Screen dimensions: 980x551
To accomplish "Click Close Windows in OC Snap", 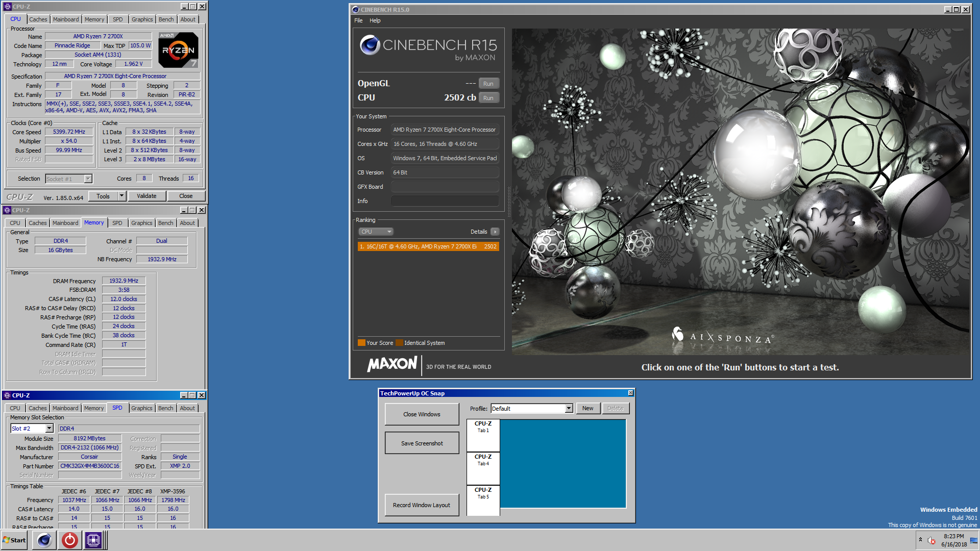I will pos(422,414).
